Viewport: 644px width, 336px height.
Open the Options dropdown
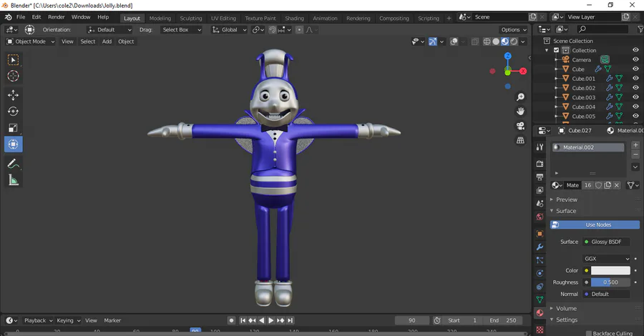pyautogui.click(x=513, y=29)
